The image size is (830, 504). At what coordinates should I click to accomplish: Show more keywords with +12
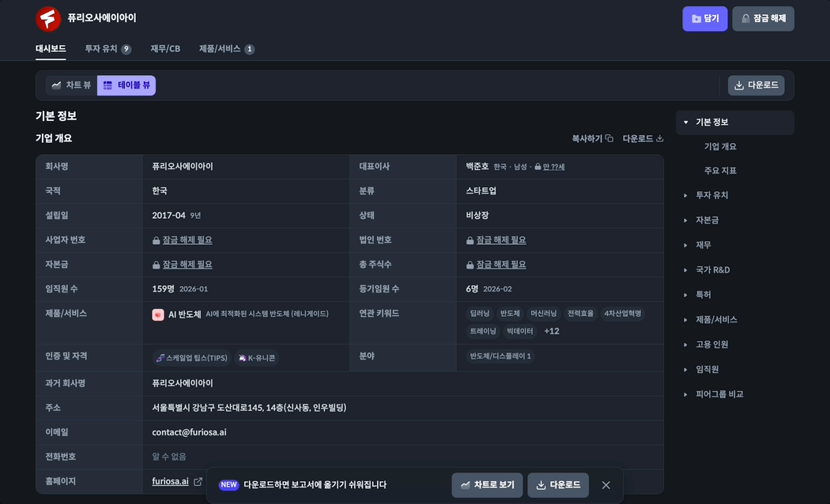[x=551, y=331]
